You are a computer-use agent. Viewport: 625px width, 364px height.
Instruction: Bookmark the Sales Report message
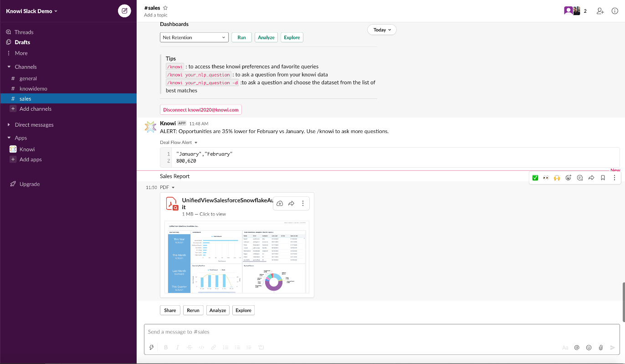point(603,178)
